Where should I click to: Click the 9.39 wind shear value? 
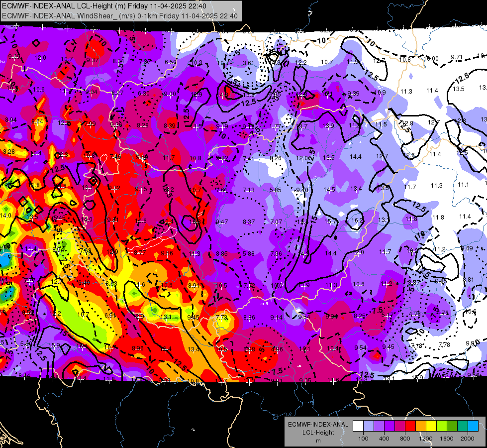(x=354, y=93)
